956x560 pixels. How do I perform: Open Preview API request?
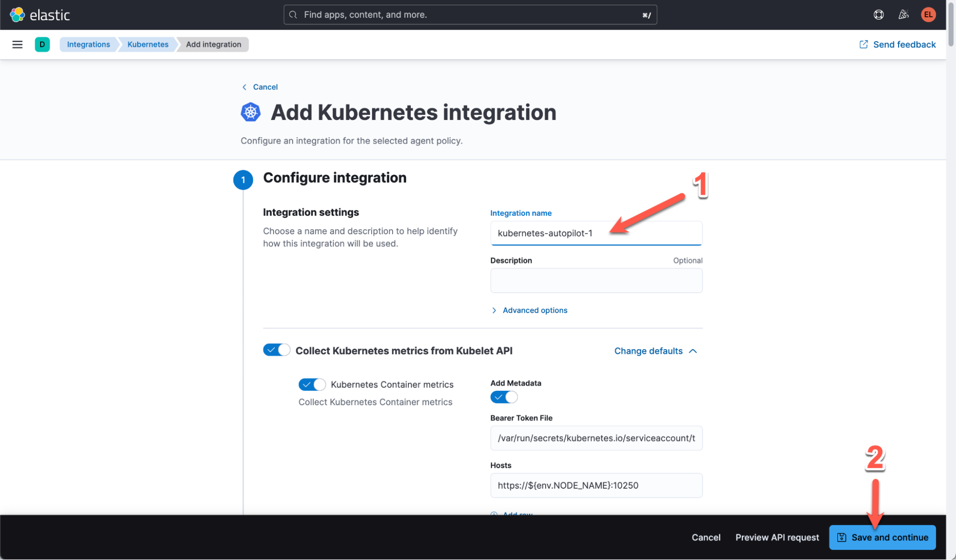pyautogui.click(x=777, y=537)
